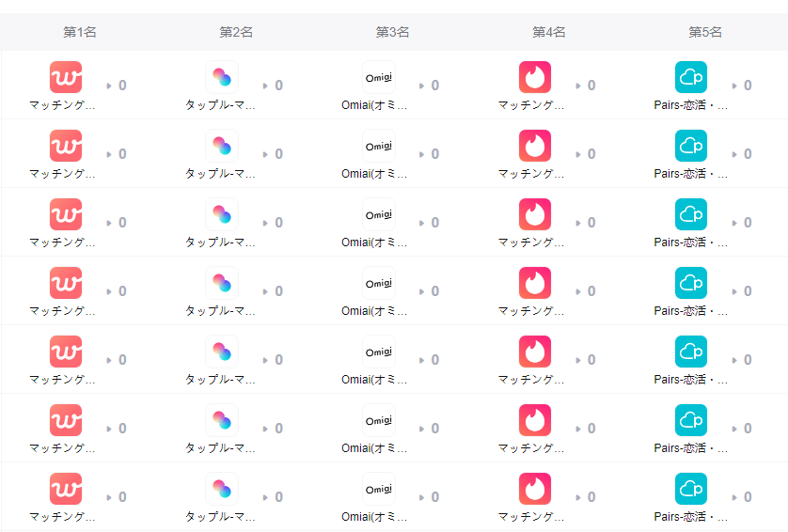The width and height of the screenshot is (788, 532).
Task: Select the Pairs icon in the second row
Action: [691, 146]
